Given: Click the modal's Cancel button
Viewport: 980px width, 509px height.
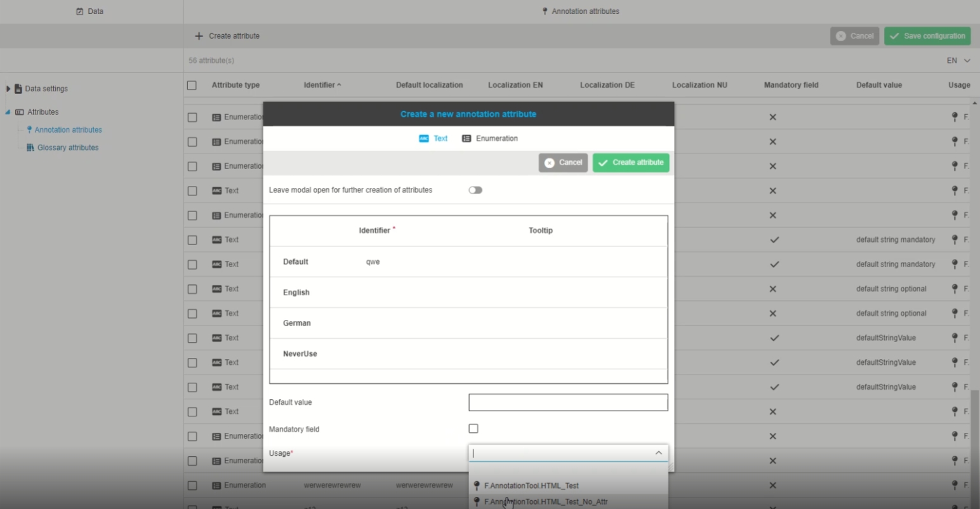Looking at the screenshot, I should coord(563,162).
